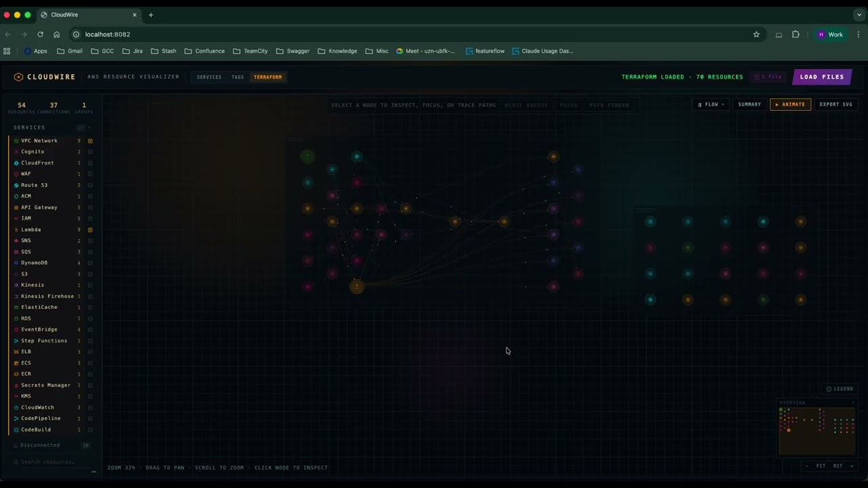This screenshot has width=868, height=488.
Task: Click the API Gateway service icon
Action: click(x=16, y=207)
